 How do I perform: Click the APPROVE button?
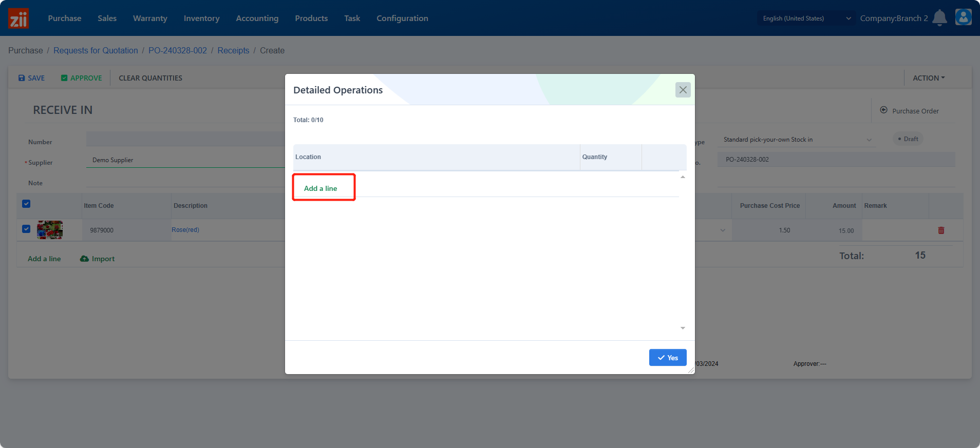pyautogui.click(x=81, y=78)
